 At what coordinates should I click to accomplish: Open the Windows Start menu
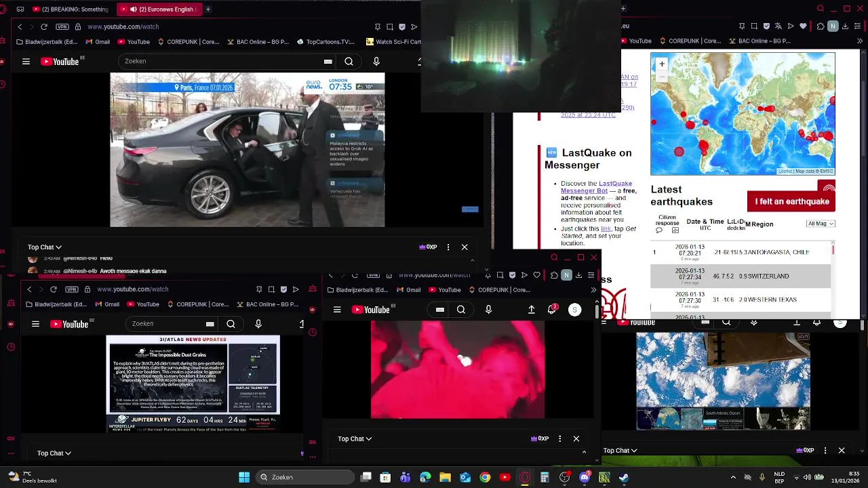pyautogui.click(x=244, y=477)
